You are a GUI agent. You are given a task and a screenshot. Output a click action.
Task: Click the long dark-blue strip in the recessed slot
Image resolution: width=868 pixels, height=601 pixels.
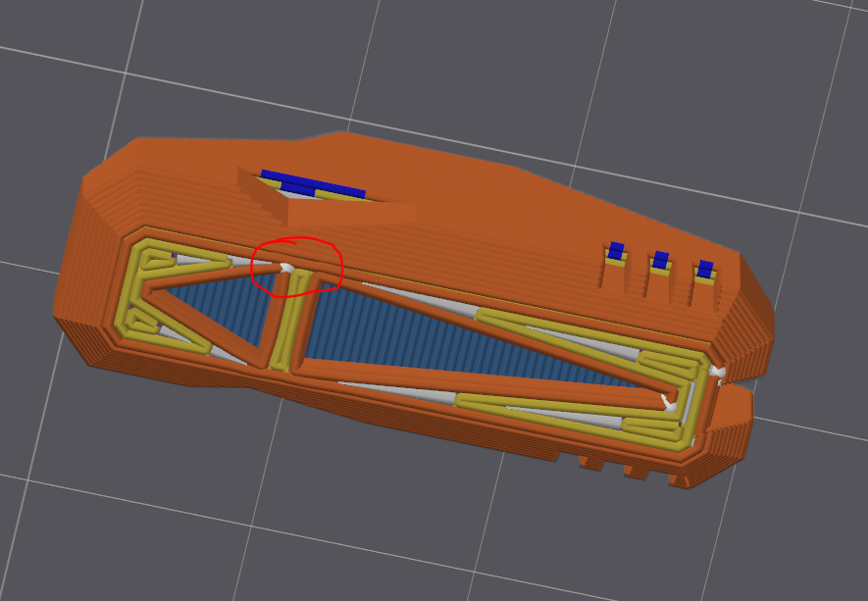[313, 183]
